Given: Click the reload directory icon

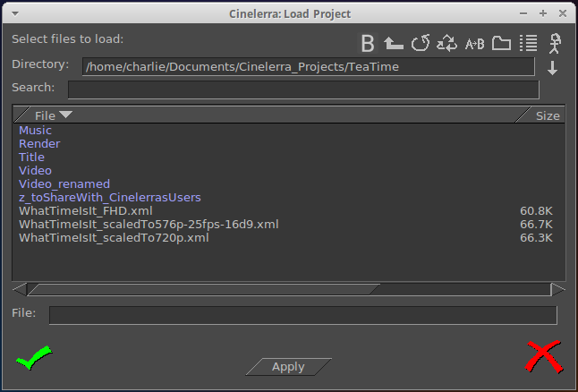Looking at the screenshot, I should click(420, 43).
